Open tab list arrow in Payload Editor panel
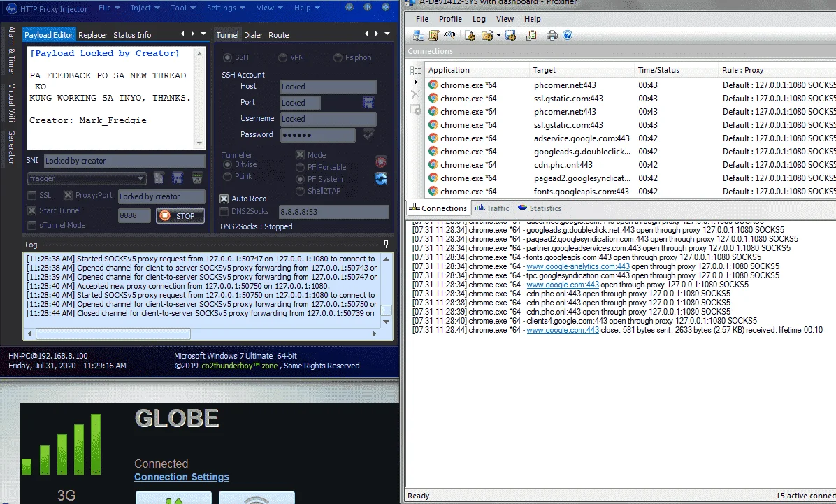The width and height of the screenshot is (836, 504). (x=203, y=34)
